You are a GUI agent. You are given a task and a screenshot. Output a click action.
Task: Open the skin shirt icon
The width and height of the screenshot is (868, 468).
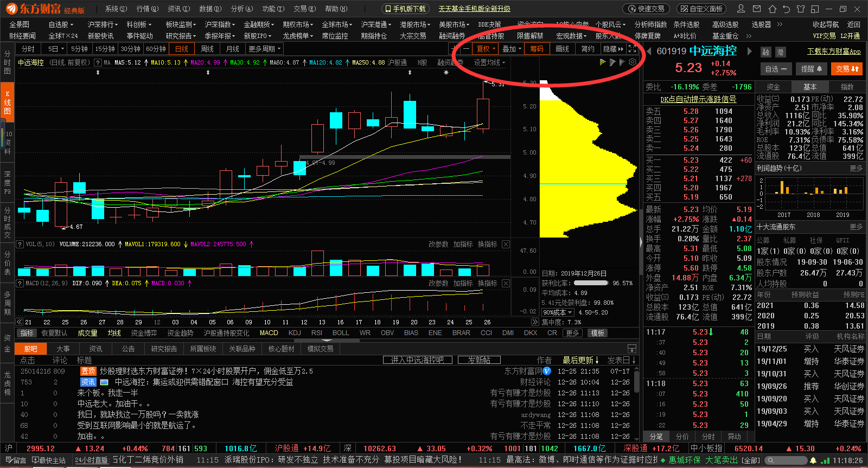(800, 9)
